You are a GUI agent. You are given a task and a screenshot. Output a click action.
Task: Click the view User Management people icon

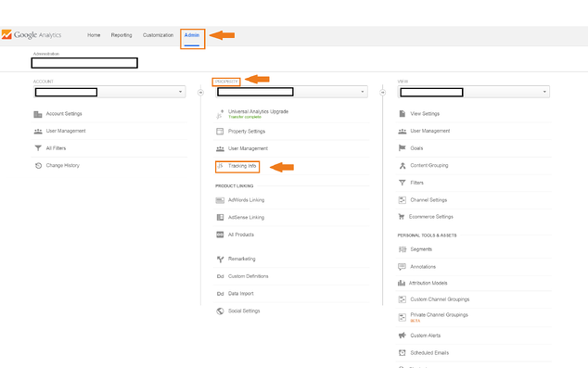(x=402, y=131)
